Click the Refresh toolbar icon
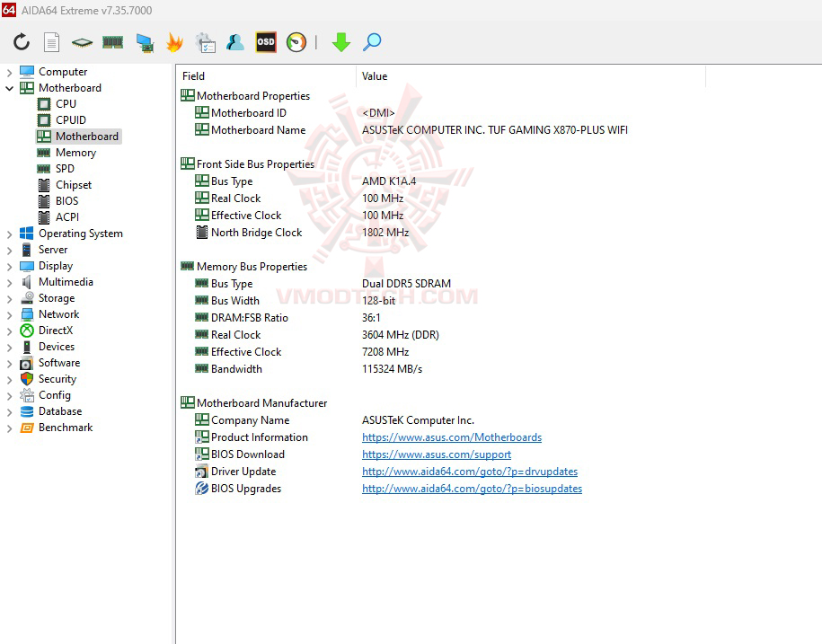Viewport: 822px width, 644px height. (x=22, y=42)
